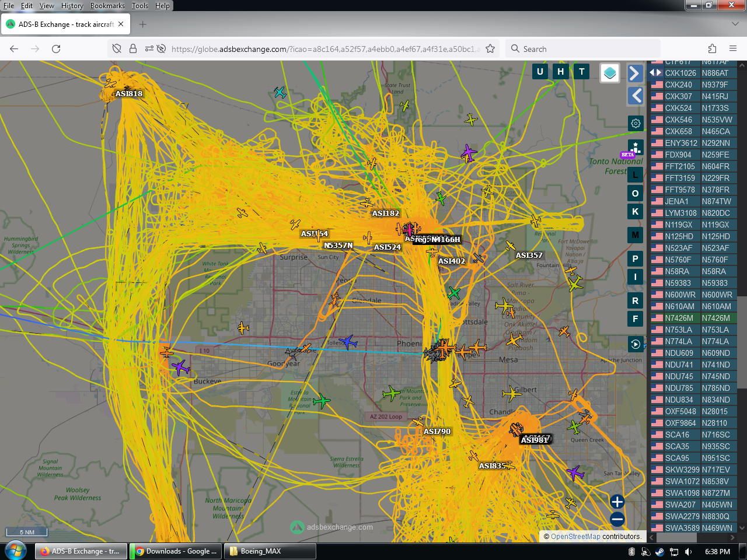Select the aircraft labeled ASI790
747x560 pixels.
pyautogui.click(x=437, y=432)
